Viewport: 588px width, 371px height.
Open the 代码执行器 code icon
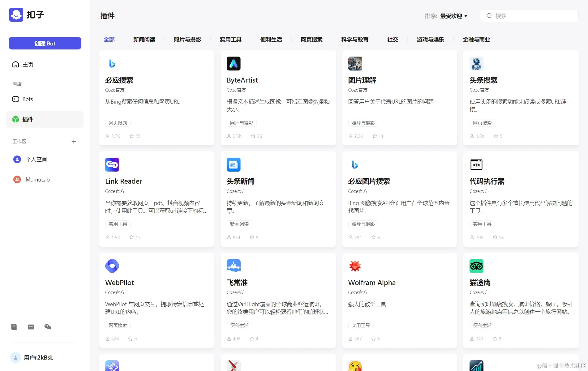coord(476,164)
